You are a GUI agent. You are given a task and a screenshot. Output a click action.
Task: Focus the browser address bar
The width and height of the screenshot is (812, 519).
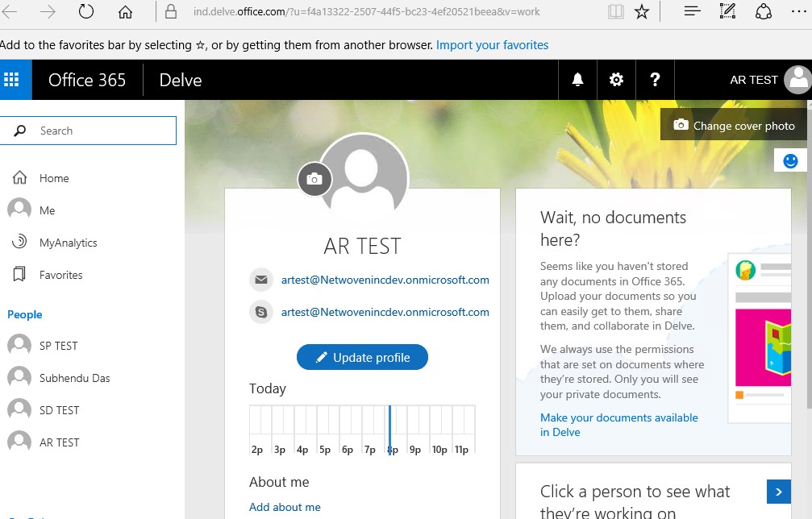pyautogui.click(x=366, y=11)
